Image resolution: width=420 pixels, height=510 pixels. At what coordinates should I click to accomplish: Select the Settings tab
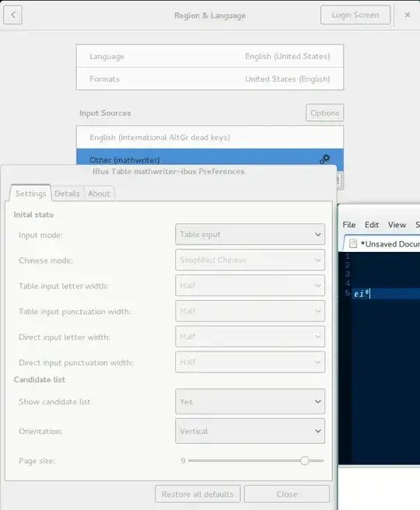click(x=30, y=194)
